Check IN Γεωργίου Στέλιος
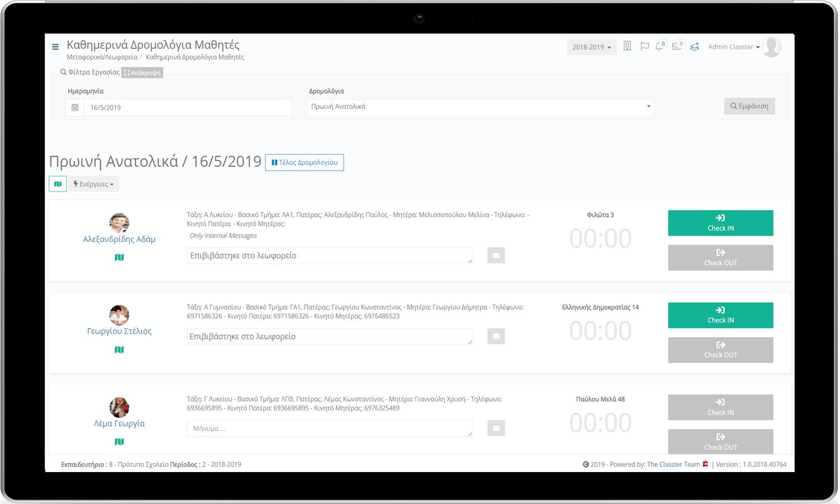Screen dimensions: 840x504 coord(721,315)
